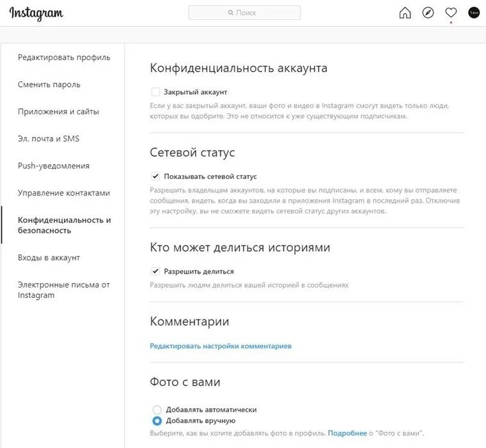486x448 pixels.
Task: Uncheck Разрешить делиться checkbox
Action: 155,271
